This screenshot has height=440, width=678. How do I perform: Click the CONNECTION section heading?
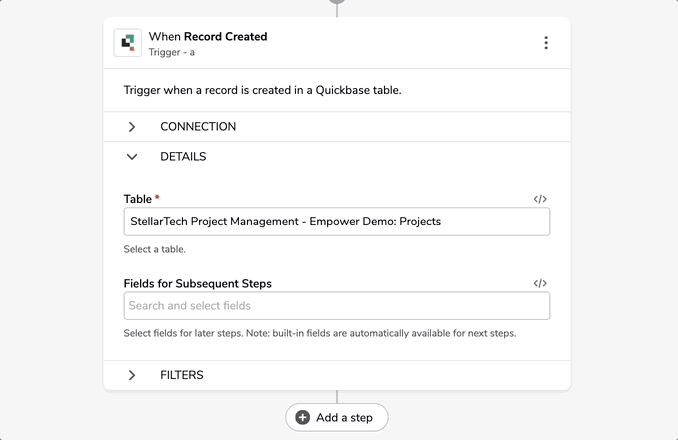198,127
